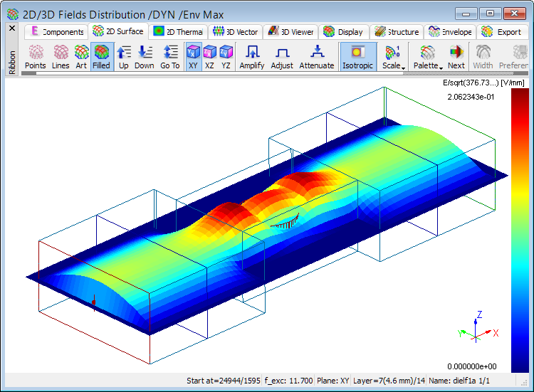Select the Points display mode icon
The height and width of the screenshot is (392, 534).
click(x=36, y=57)
